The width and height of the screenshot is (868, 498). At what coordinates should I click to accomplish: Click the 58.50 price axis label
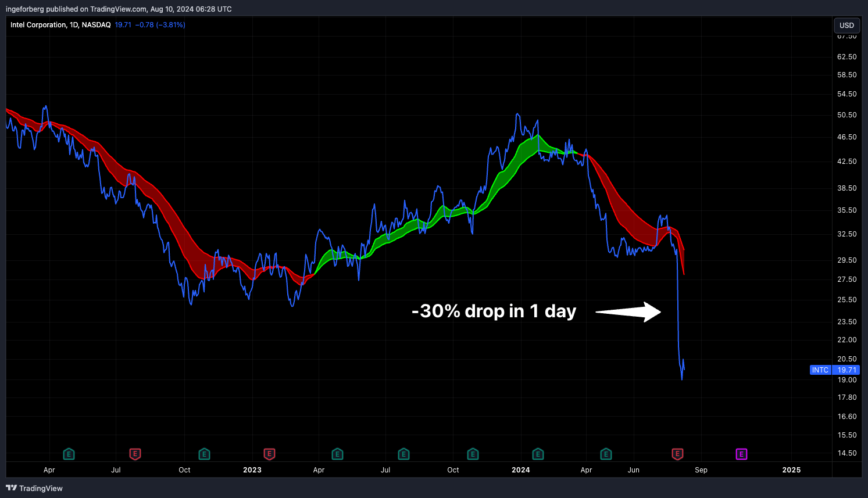pos(847,75)
